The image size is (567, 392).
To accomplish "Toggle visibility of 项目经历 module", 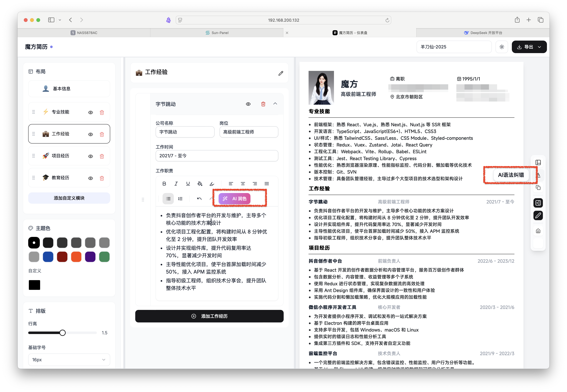I will click(x=90, y=156).
